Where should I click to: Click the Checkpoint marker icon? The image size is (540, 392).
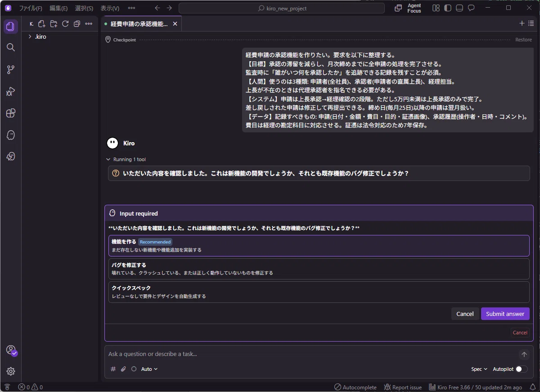pyautogui.click(x=108, y=40)
